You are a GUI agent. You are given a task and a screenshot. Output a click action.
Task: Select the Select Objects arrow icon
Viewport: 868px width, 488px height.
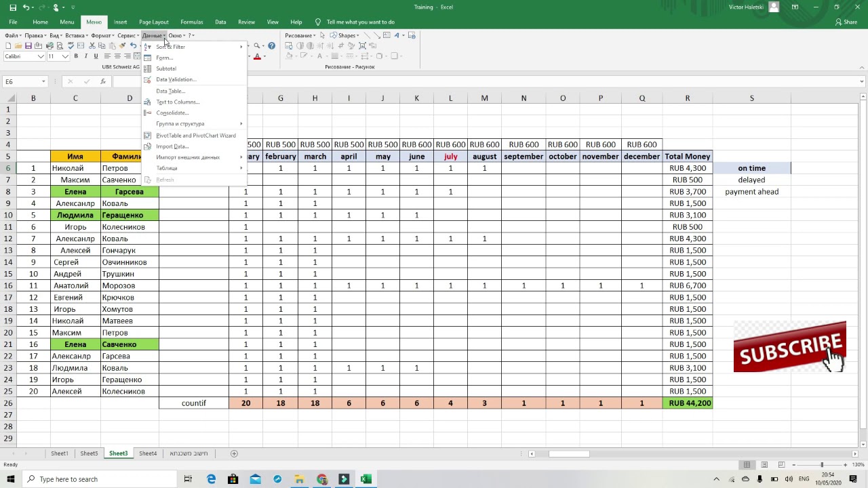[322, 35]
